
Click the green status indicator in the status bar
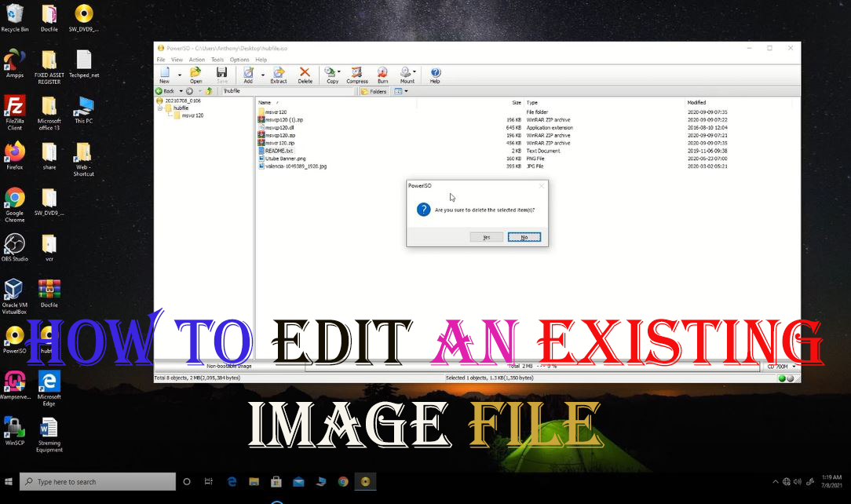point(781,378)
